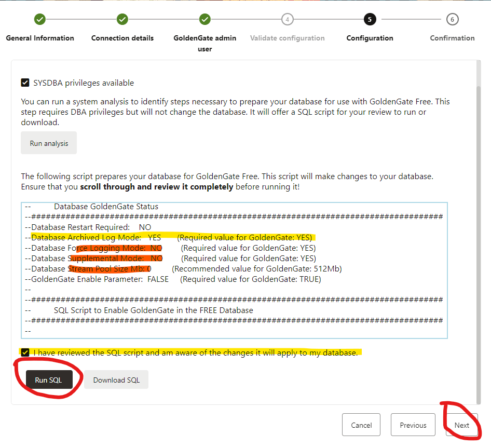Image resolution: width=491 pixels, height=448 pixels.
Task: Cancel the setup wizard
Action: pos(361,425)
